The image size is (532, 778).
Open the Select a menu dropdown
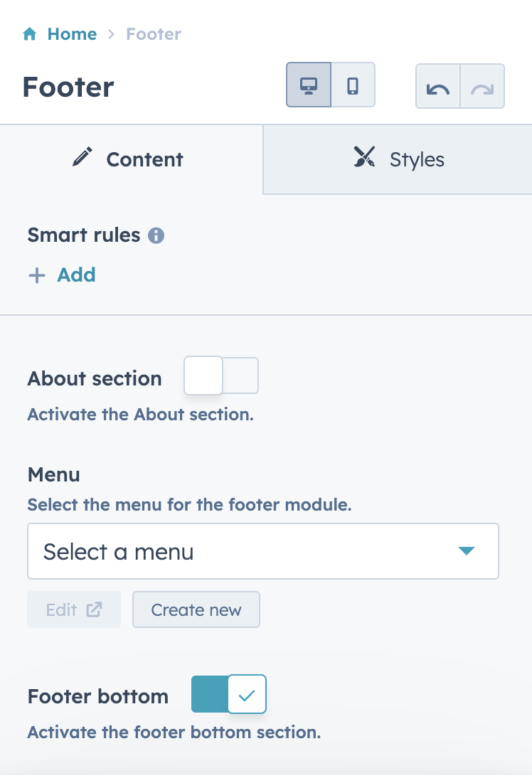[263, 551]
